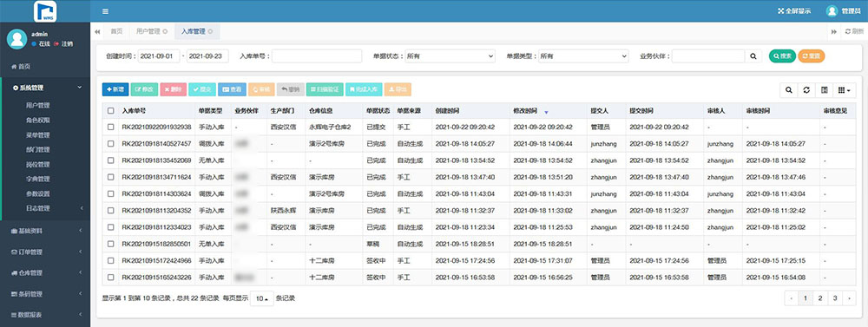The image size is (868, 327).
Task: Expand the 基础资料 sidebar menu
Action: point(45,230)
